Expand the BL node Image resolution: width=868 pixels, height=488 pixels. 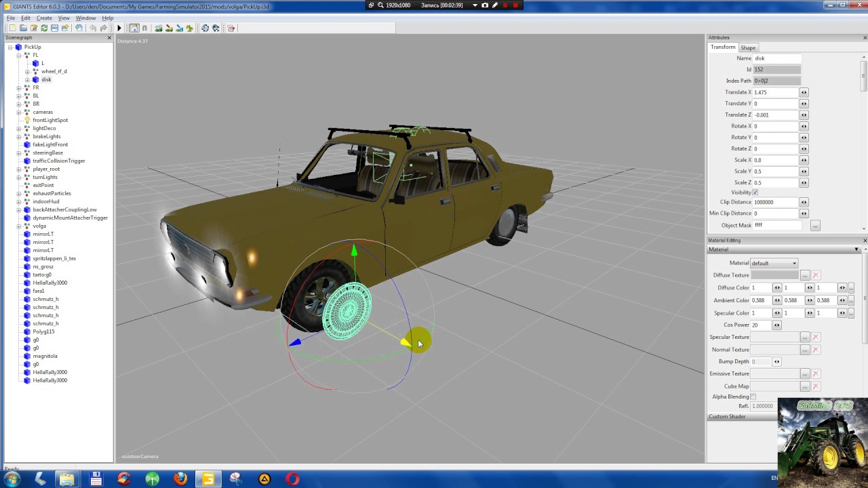19,96
